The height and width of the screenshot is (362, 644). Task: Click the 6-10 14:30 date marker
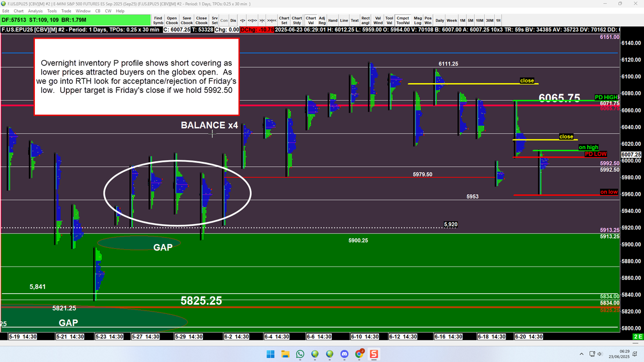click(x=364, y=337)
